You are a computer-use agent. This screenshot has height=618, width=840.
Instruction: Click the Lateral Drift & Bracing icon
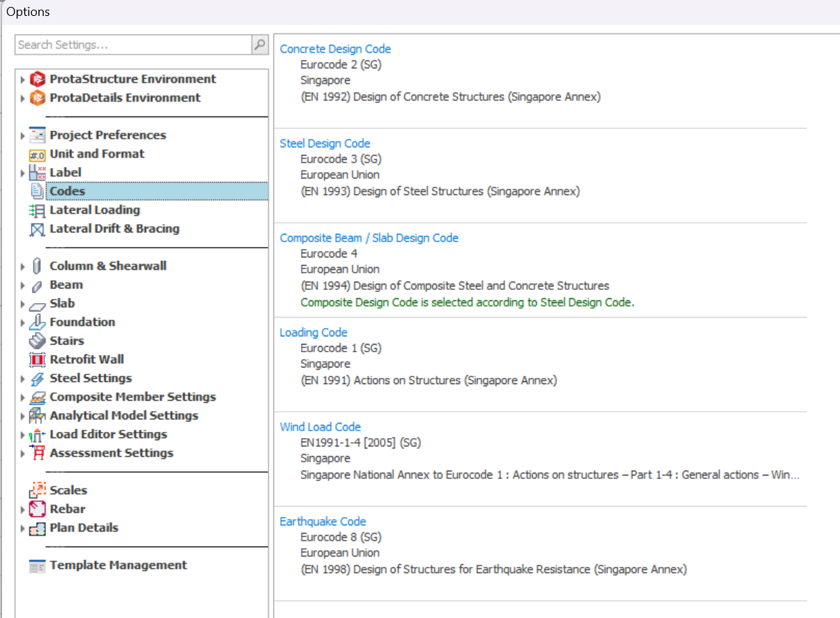pyautogui.click(x=37, y=229)
